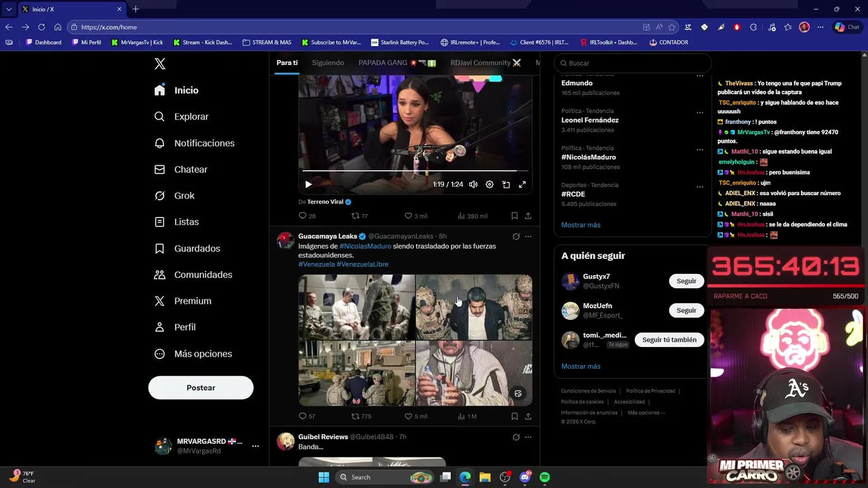Follow MozUefn with Seguir button
868x488 pixels.
(x=686, y=310)
